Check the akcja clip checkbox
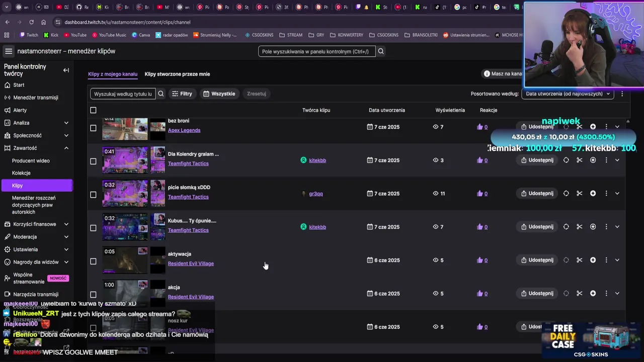Screen dimensions: 644x362 [x=93, y=295]
